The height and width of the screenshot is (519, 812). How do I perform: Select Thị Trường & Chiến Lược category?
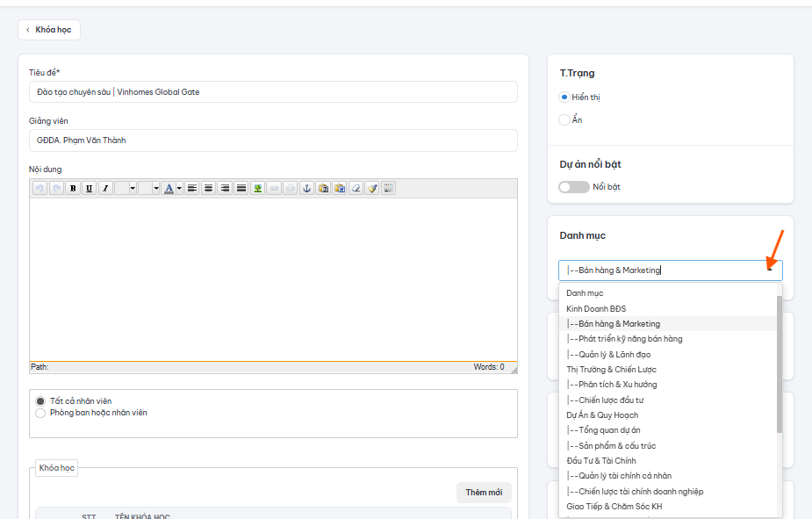[x=668, y=370]
